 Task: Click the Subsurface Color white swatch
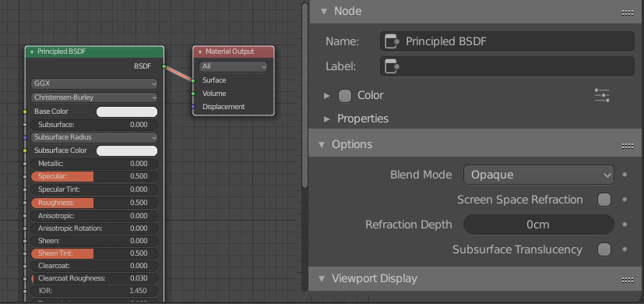(127, 150)
